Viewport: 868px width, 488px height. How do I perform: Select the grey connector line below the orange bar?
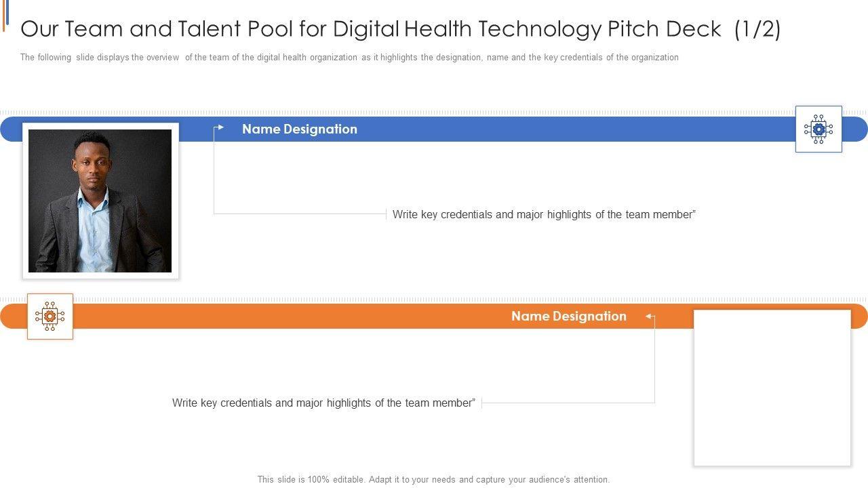click(570, 403)
